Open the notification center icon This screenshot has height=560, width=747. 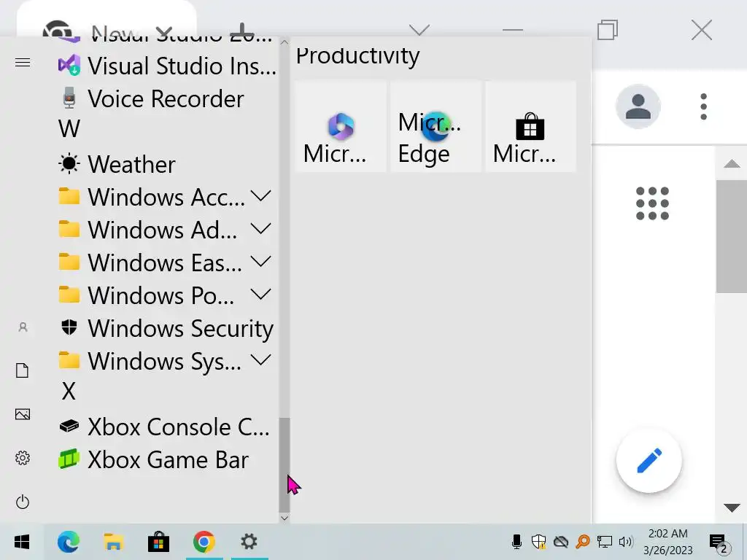click(719, 542)
